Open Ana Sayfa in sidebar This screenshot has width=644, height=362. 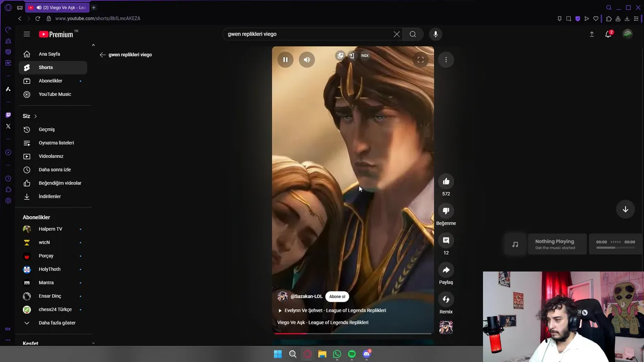tap(53, 54)
